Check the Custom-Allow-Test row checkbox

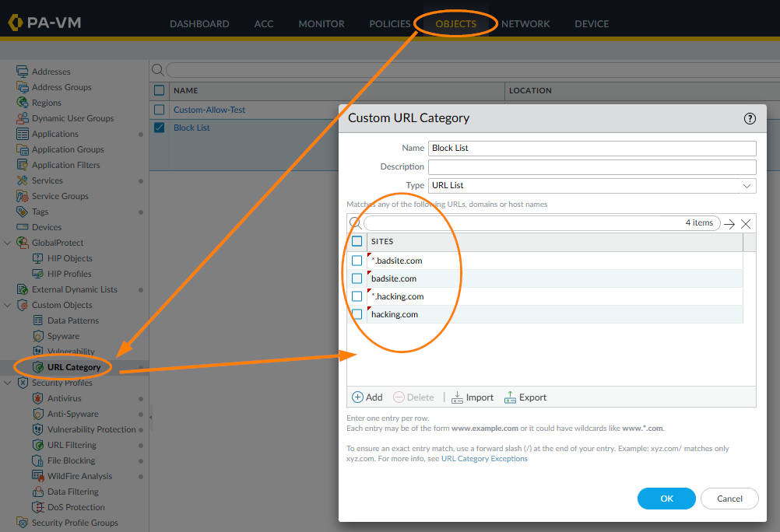pos(159,110)
